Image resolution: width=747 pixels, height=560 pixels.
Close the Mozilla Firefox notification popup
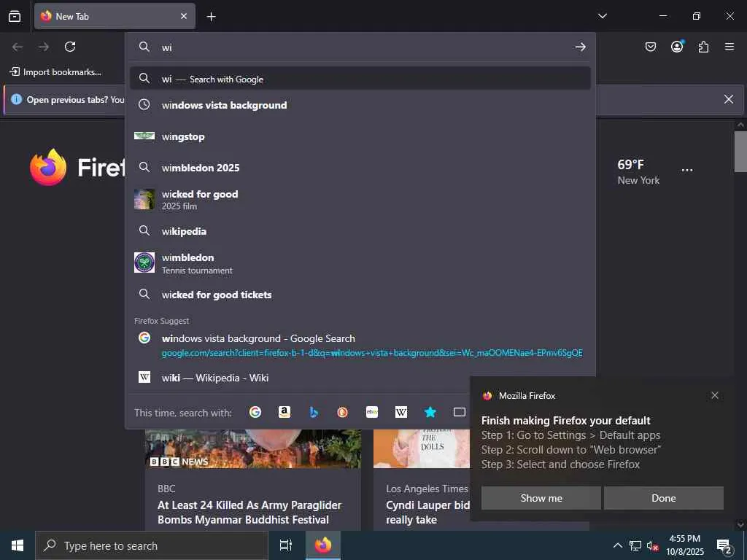click(x=715, y=395)
